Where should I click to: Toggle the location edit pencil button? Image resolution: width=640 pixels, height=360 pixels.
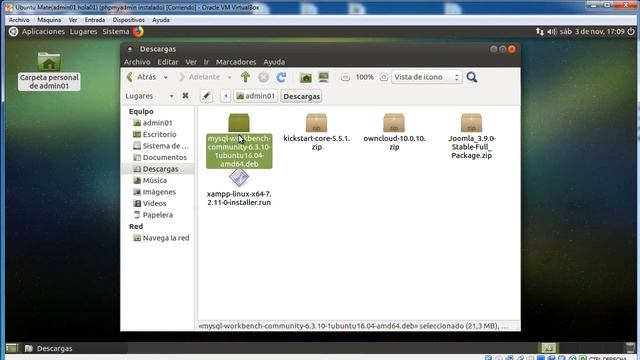pos(207,96)
